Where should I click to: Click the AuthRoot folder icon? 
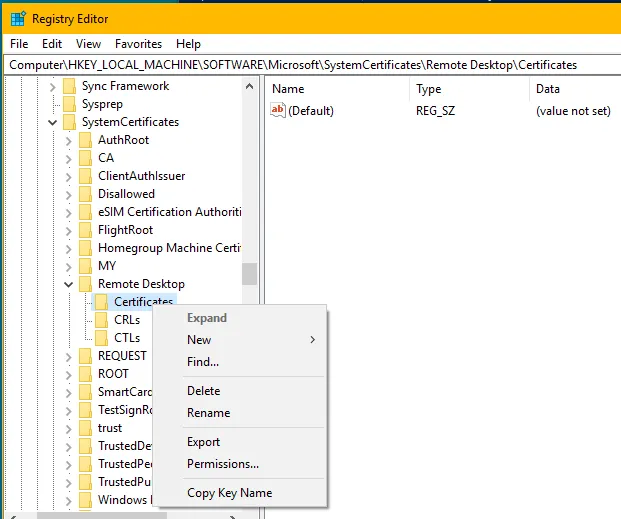pyautogui.click(x=85, y=140)
